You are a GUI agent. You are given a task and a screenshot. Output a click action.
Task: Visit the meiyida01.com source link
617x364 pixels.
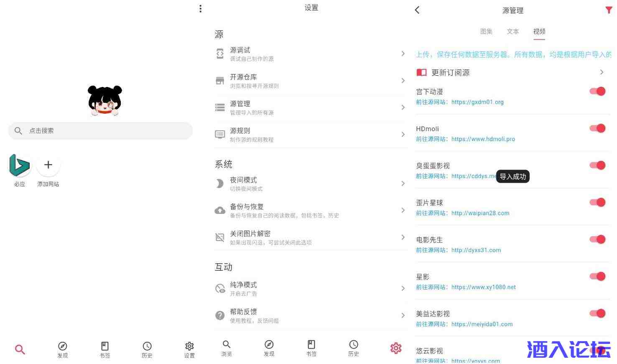coord(482,324)
